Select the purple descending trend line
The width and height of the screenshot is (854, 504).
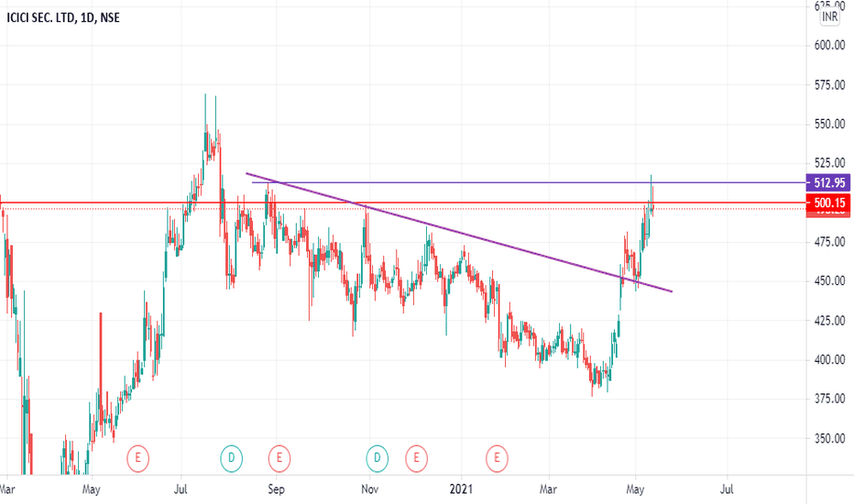click(x=458, y=232)
